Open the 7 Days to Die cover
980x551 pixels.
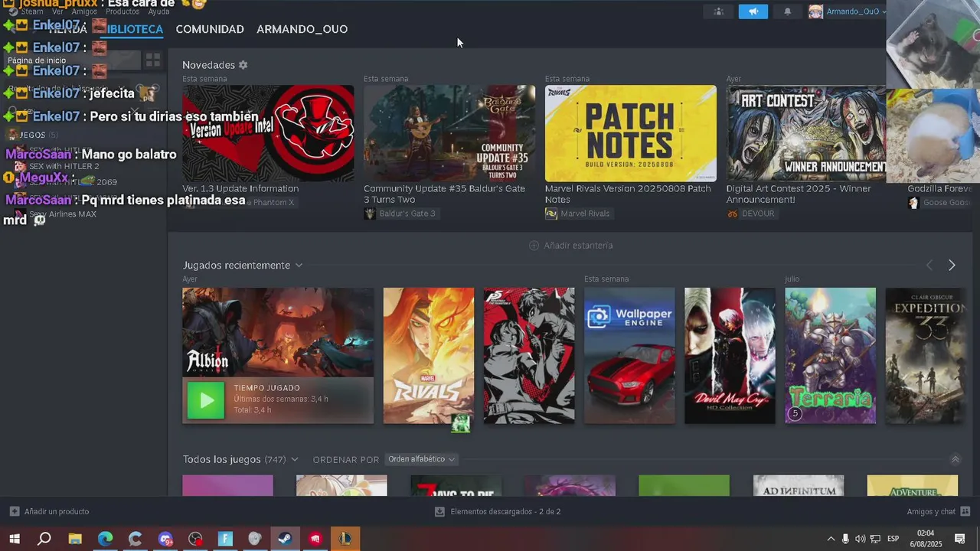coord(456,485)
